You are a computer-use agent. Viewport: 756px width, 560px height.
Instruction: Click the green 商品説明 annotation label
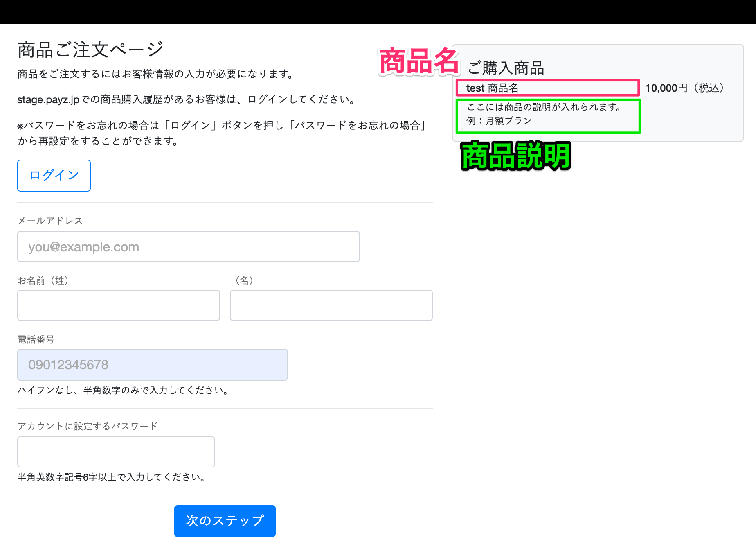point(515,156)
